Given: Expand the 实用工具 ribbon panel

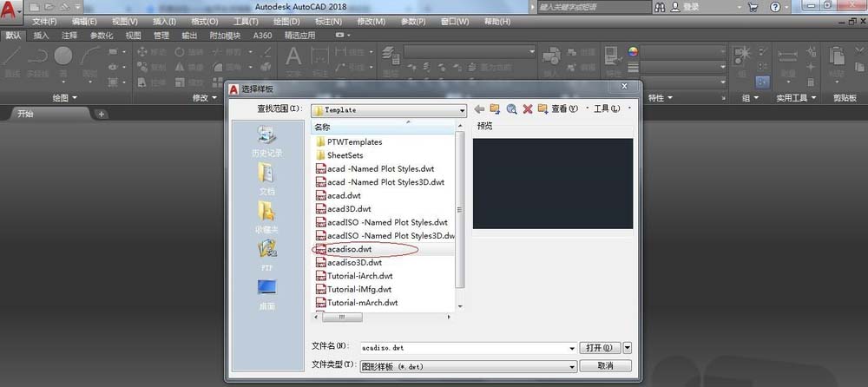Looking at the screenshot, I should tap(796, 97).
